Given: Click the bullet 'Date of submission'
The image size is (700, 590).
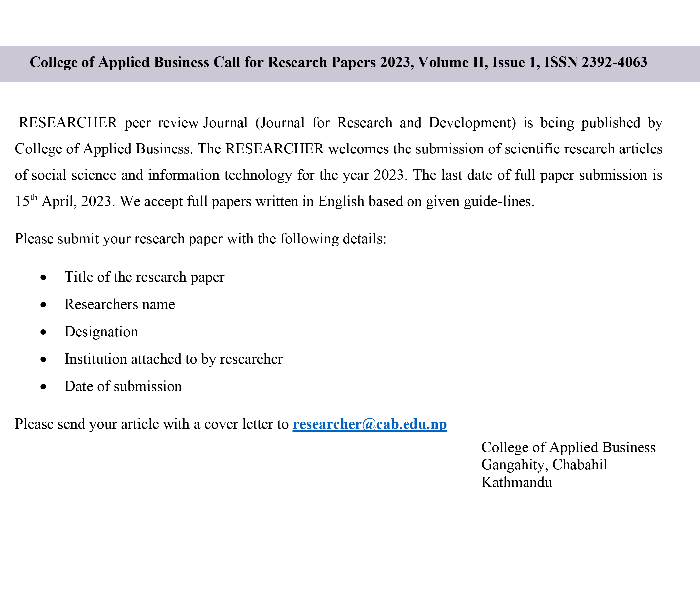Looking at the screenshot, I should point(123,387).
